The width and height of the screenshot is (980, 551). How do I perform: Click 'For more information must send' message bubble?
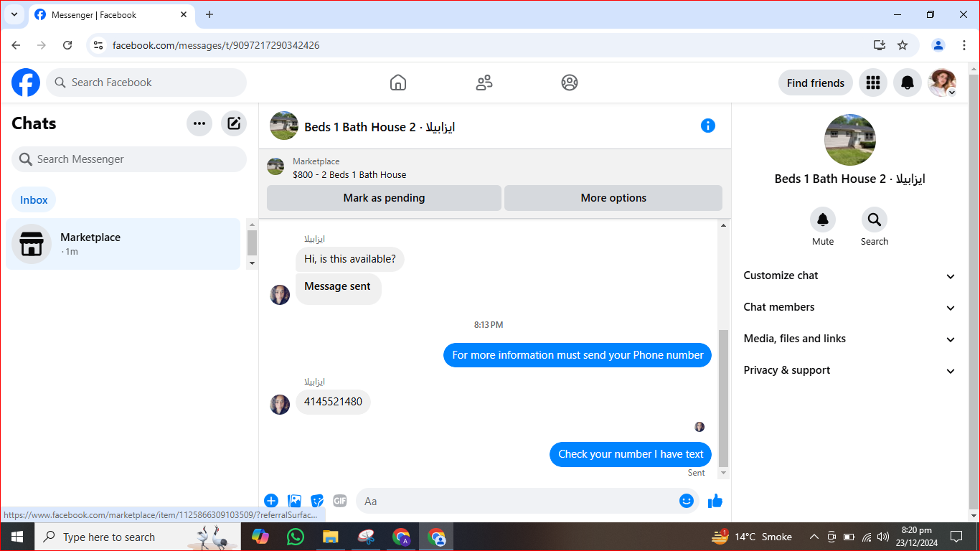point(578,355)
